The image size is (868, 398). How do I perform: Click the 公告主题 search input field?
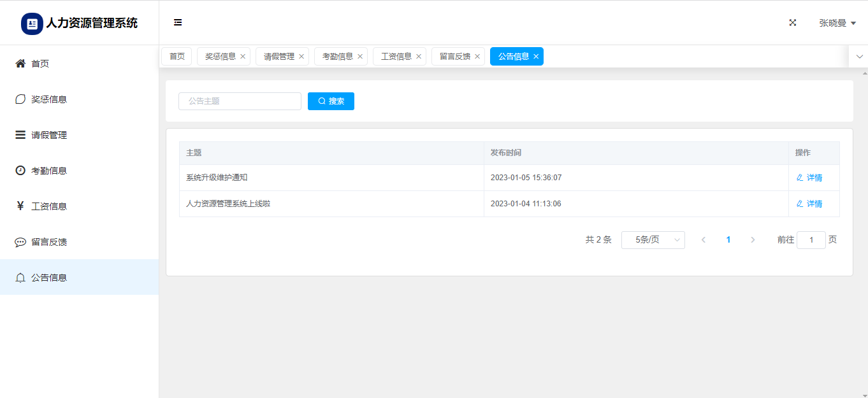[x=240, y=101]
